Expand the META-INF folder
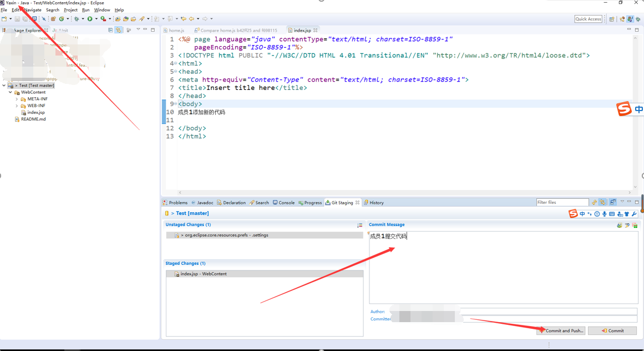This screenshot has height=351, width=644. point(17,99)
